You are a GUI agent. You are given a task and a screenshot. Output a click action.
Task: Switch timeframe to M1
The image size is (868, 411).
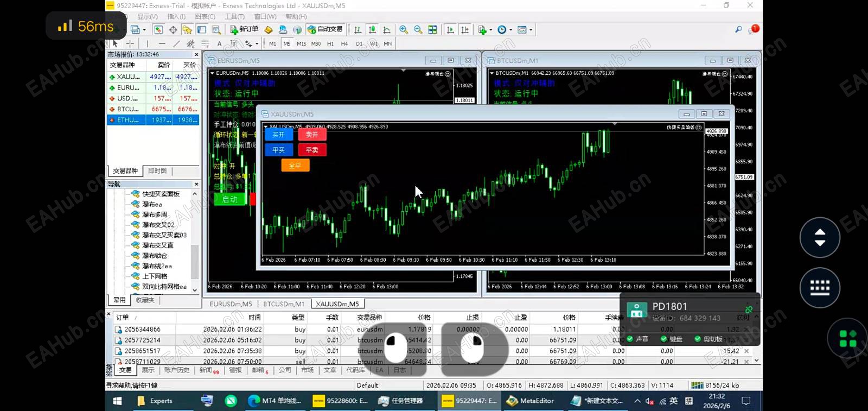(272, 43)
